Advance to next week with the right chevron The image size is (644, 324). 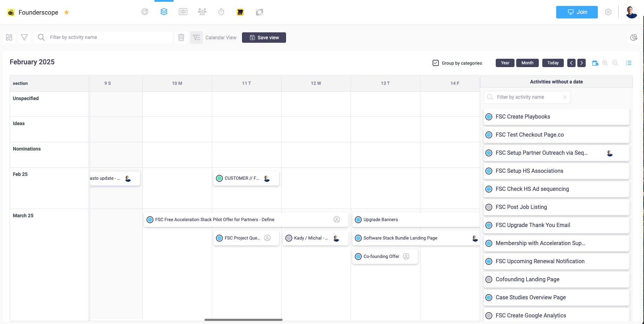tap(582, 63)
